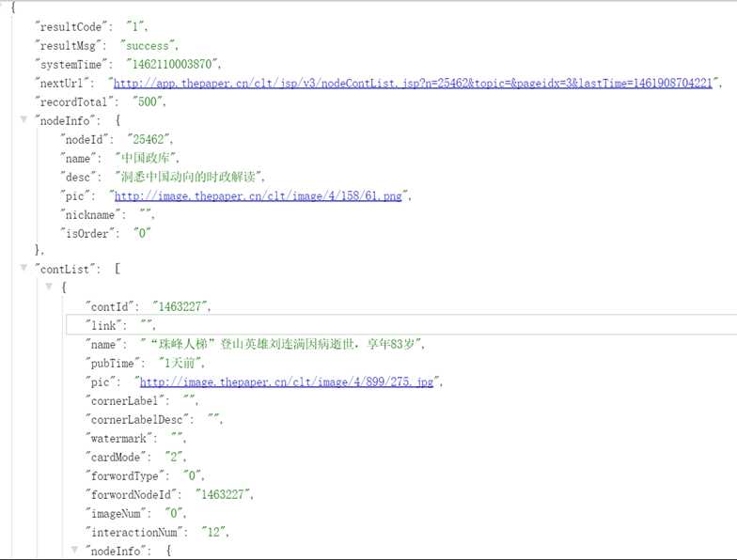Open the 61.png image link
737x560 pixels.
tap(258, 195)
